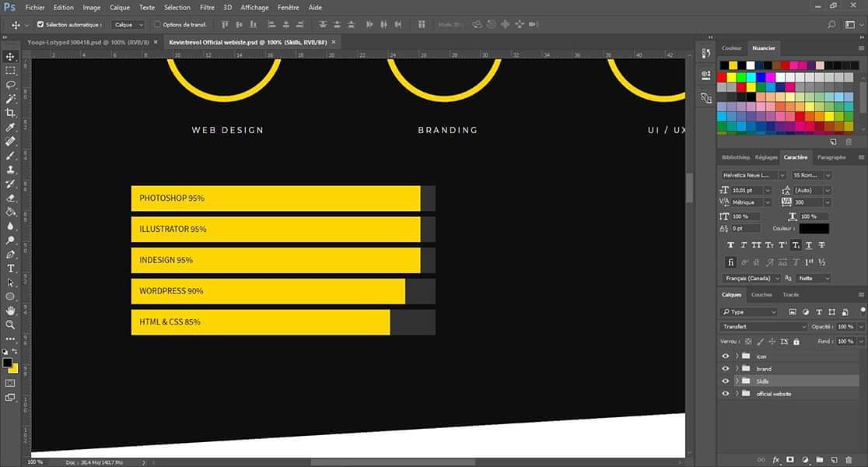Switch to the Couleur panel tab

pos(732,48)
